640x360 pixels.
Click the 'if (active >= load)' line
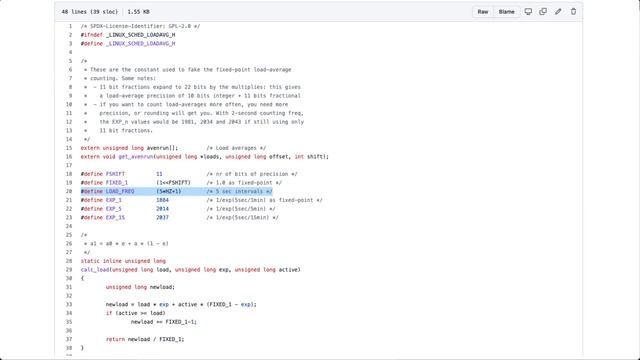pos(136,313)
